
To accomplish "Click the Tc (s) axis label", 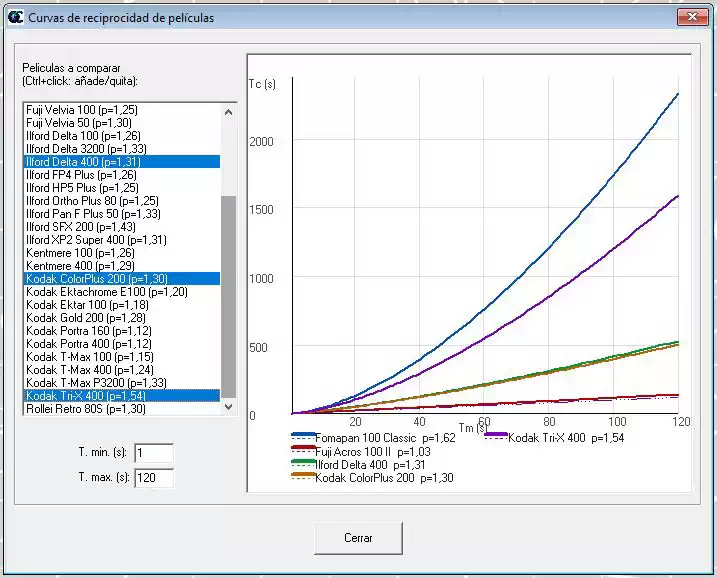I will pos(262,85).
